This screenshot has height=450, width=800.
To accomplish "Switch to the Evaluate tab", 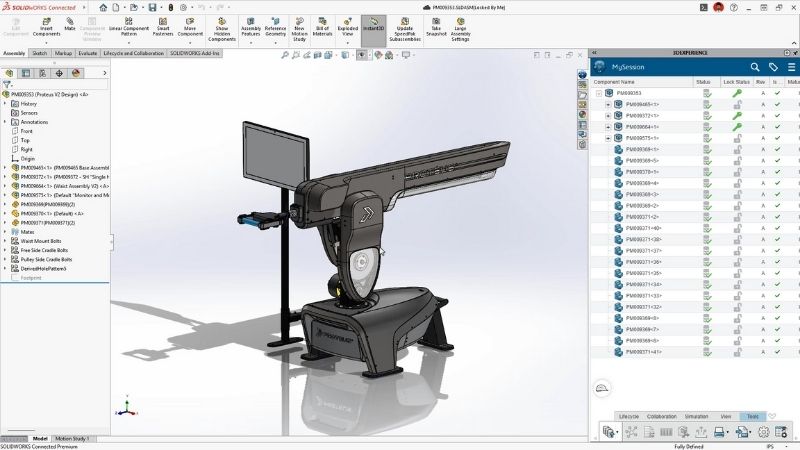I will click(88, 53).
